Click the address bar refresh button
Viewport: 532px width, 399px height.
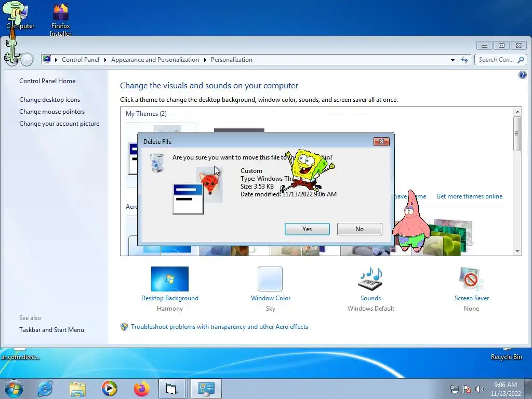click(x=464, y=60)
